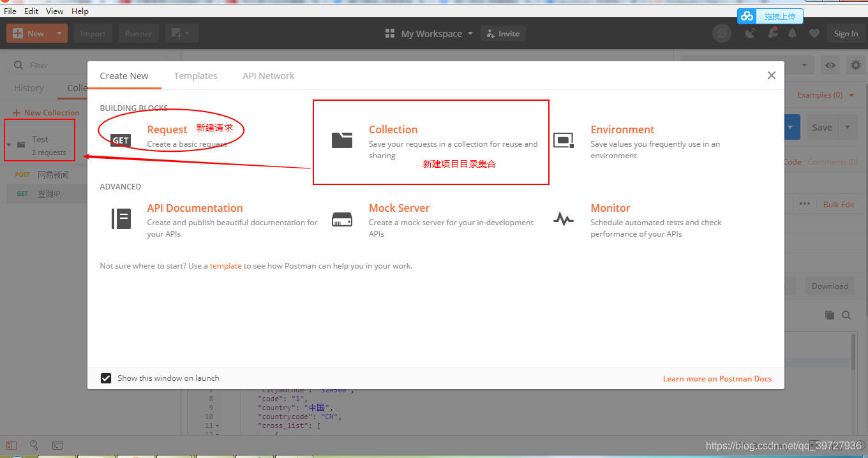Open the notifications bell
The height and width of the screenshot is (458, 868).
pyautogui.click(x=793, y=33)
